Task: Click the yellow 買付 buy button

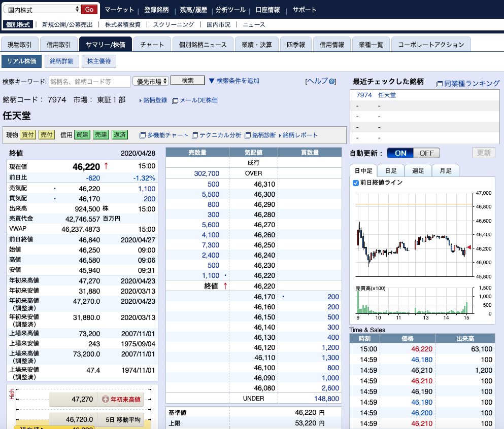Action: (x=28, y=135)
